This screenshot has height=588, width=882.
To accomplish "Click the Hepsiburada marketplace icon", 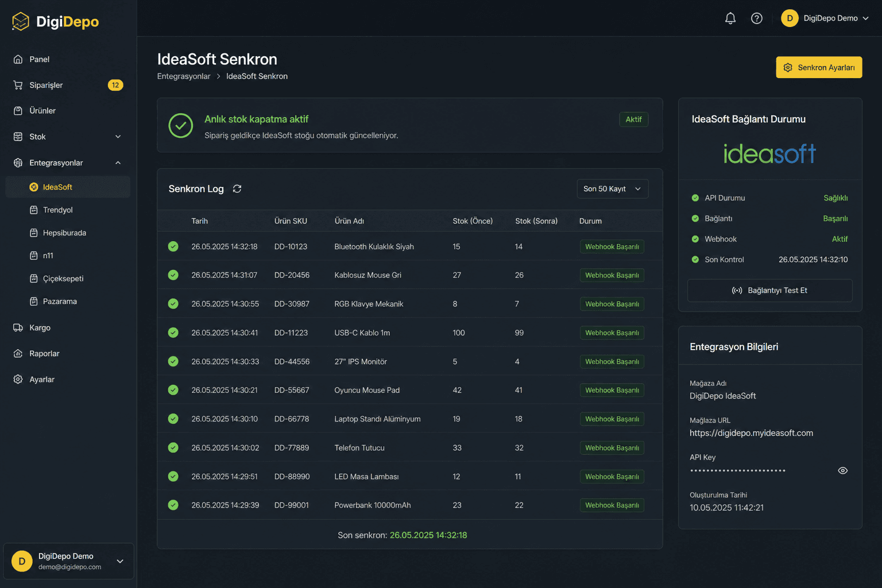I will [34, 233].
